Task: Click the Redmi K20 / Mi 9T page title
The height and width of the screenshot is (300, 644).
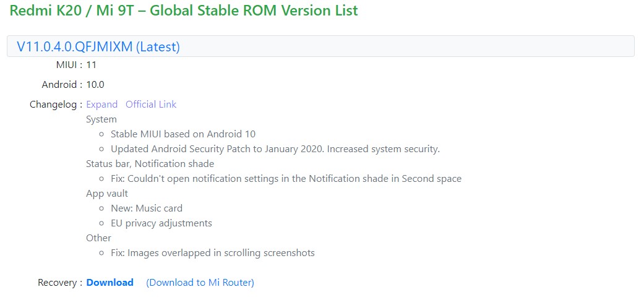Action: 184,11
